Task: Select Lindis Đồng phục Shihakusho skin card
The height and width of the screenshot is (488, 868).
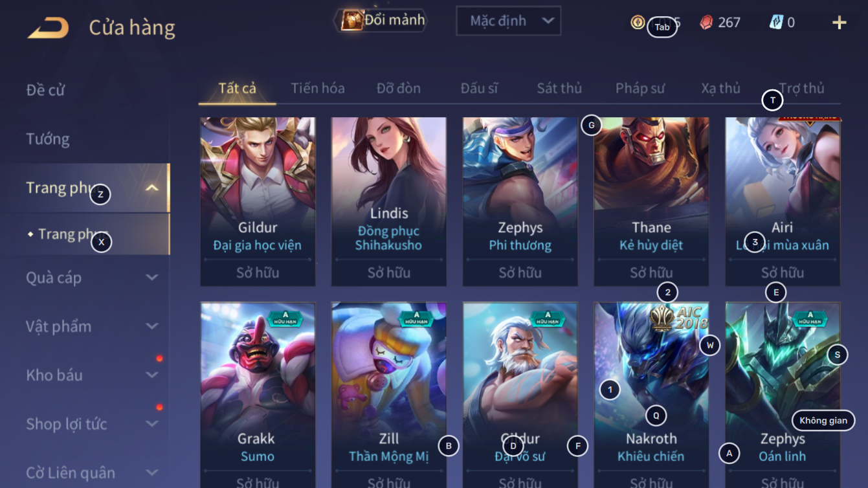Action: coord(388,201)
